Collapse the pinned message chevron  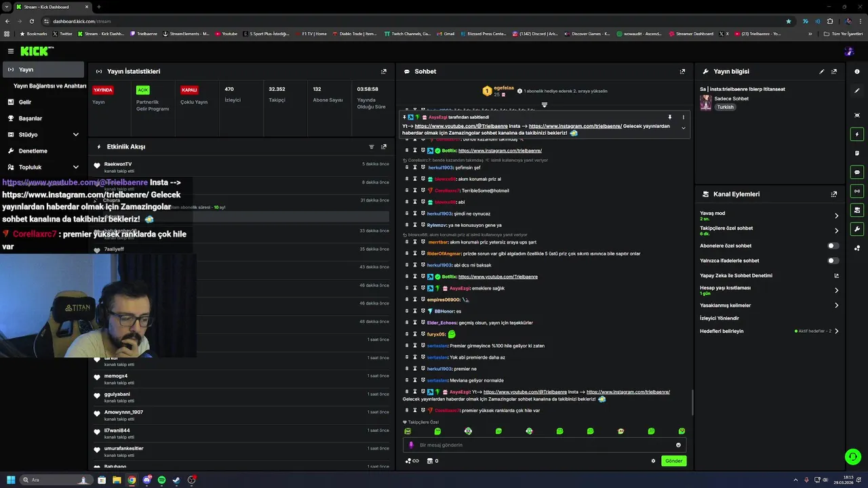tap(683, 128)
